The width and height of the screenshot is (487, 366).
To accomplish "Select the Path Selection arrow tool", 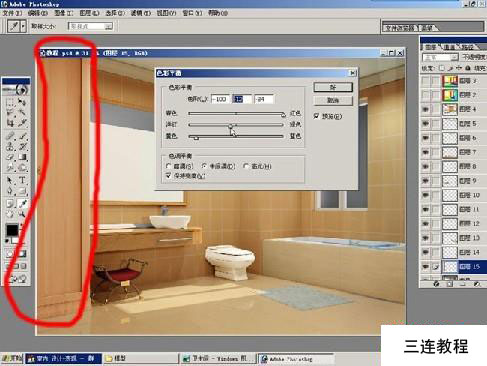I will coord(10,180).
